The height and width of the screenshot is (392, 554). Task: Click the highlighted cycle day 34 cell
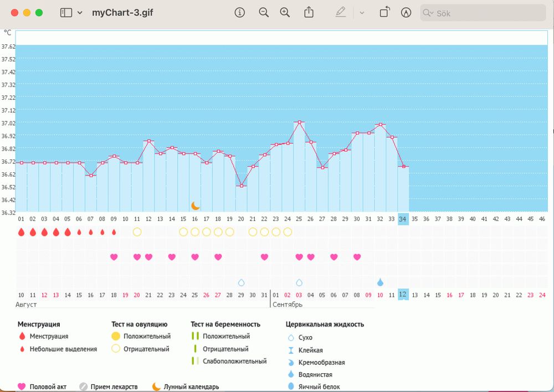(x=403, y=219)
